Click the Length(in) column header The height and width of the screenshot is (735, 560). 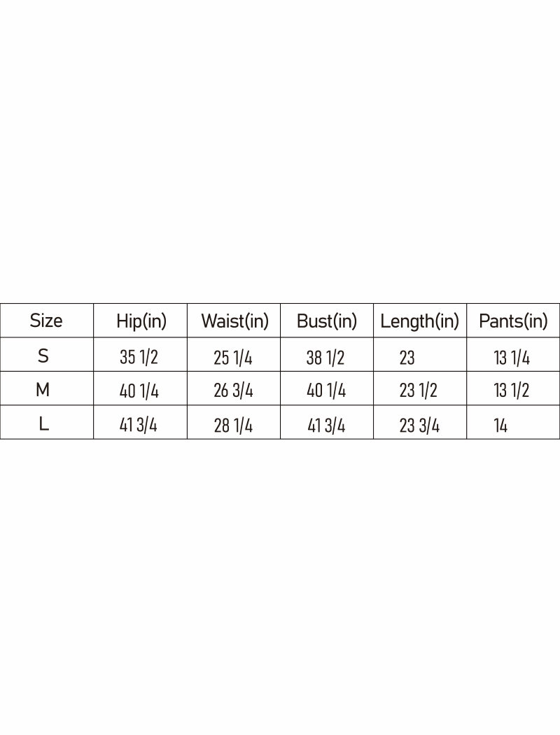pos(419,321)
